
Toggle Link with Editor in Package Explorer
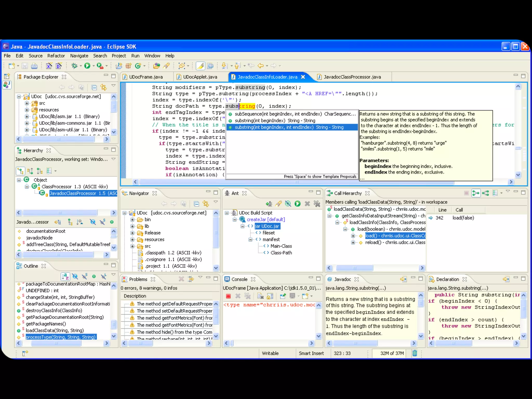click(x=103, y=87)
